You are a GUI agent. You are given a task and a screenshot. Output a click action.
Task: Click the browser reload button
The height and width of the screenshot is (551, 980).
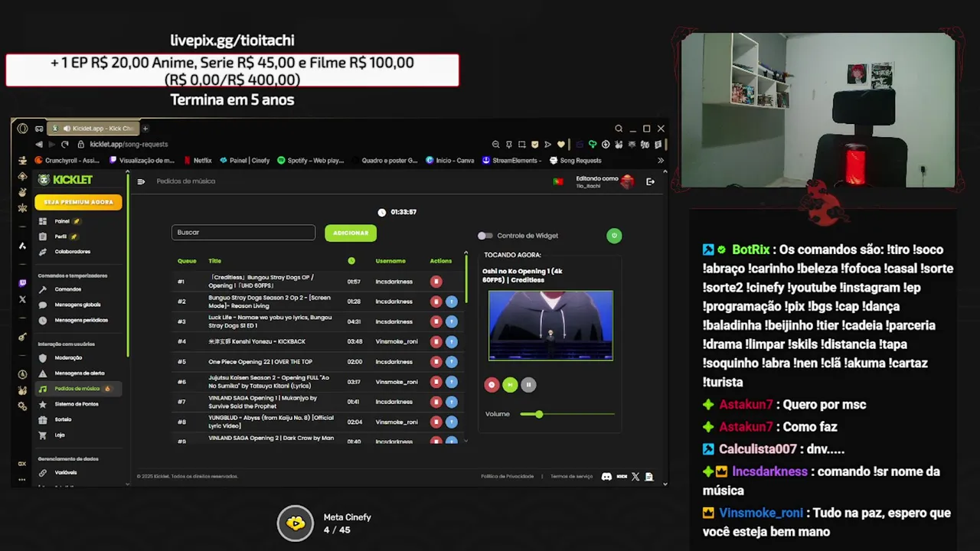64,144
